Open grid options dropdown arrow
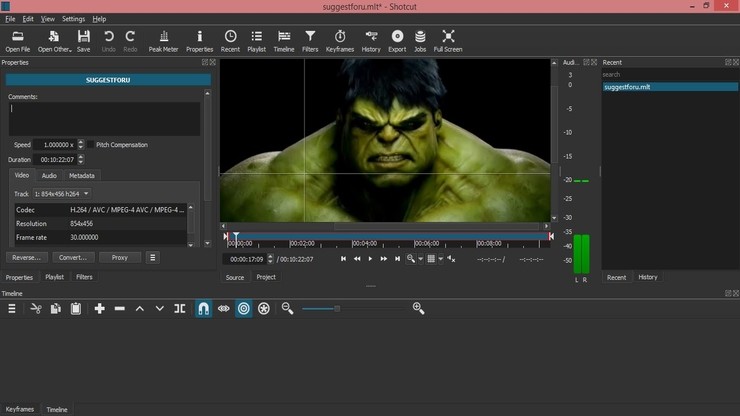 [440, 259]
